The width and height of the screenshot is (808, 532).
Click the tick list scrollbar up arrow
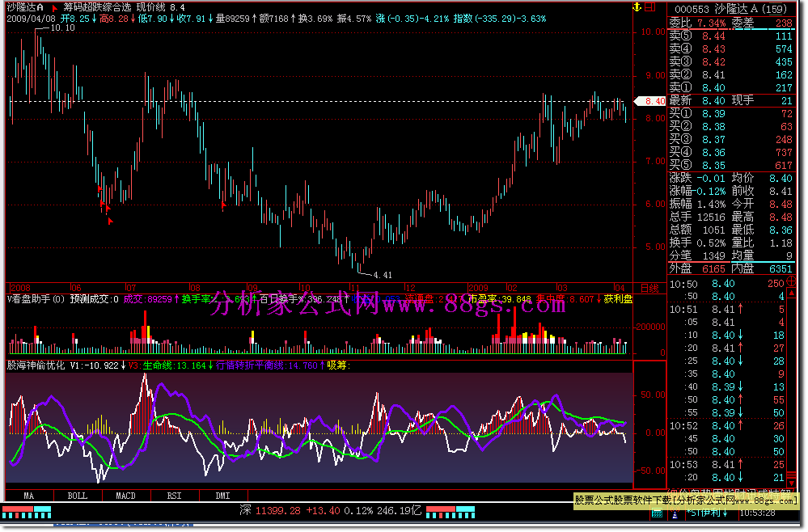pos(792,293)
